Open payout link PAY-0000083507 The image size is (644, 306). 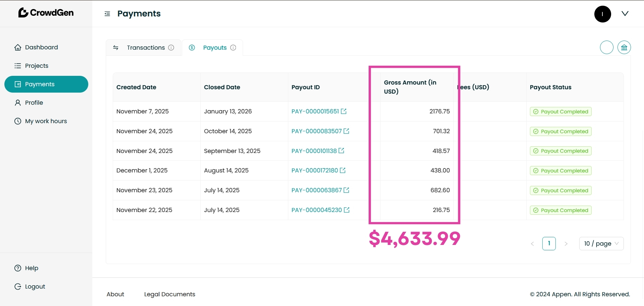click(x=316, y=131)
